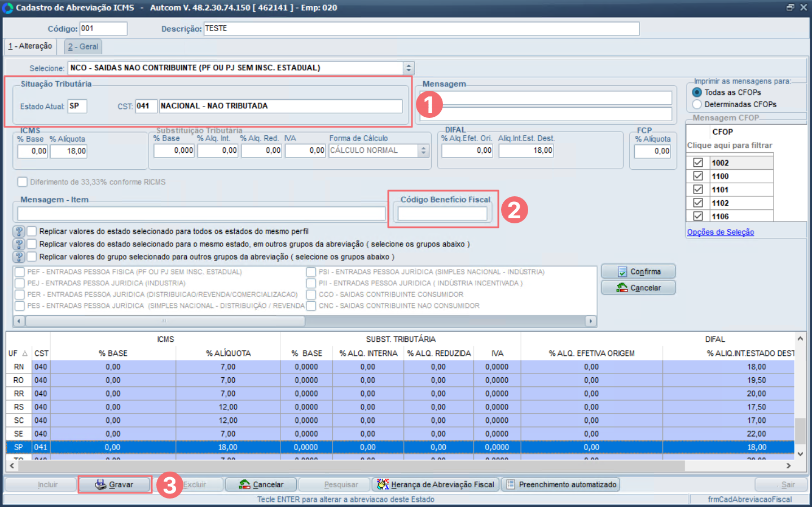This screenshot has width=812, height=507.
Task: Sort the grid by the UF column header
Action: point(17,354)
